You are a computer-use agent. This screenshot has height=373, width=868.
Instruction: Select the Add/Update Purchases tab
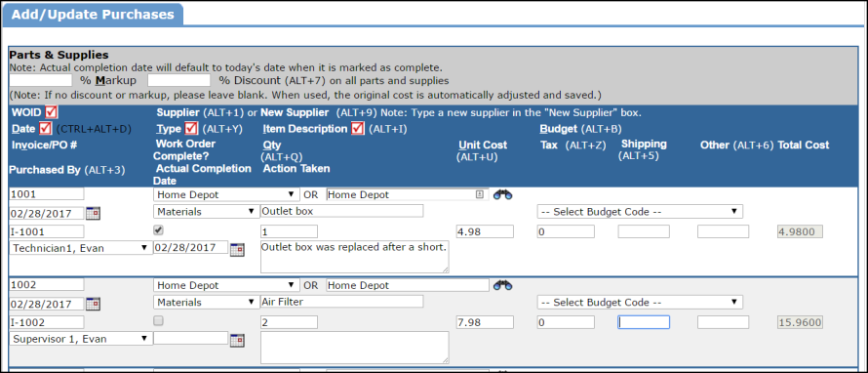point(93,15)
